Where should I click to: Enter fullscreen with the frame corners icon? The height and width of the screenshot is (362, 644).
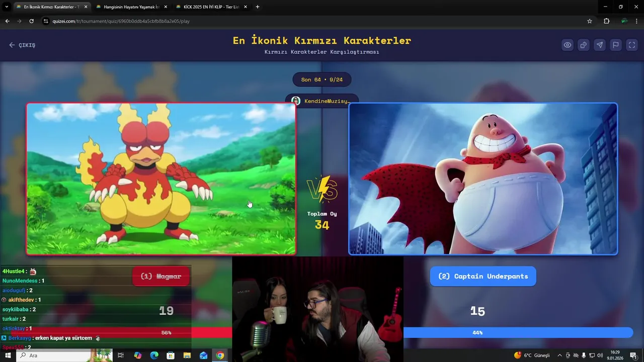pos(632,45)
